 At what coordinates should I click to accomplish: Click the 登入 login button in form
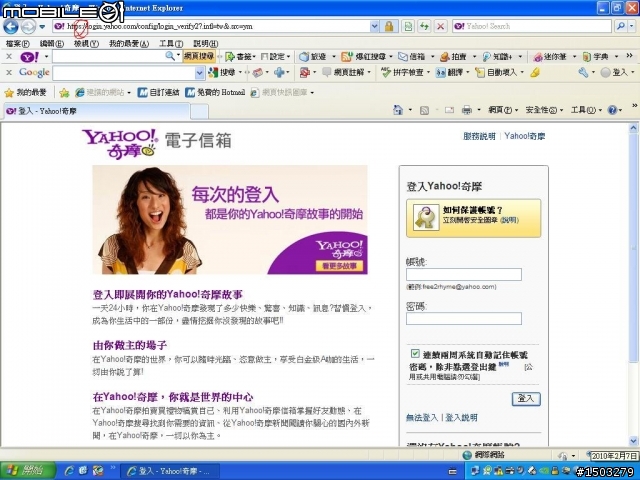[x=526, y=399]
